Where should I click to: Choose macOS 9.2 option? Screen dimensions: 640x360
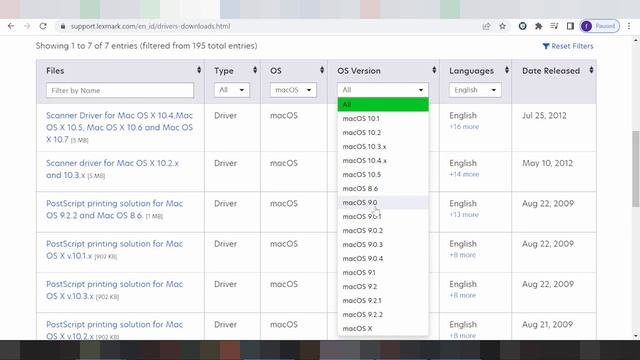pyautogui.click(x=383, y=287)
